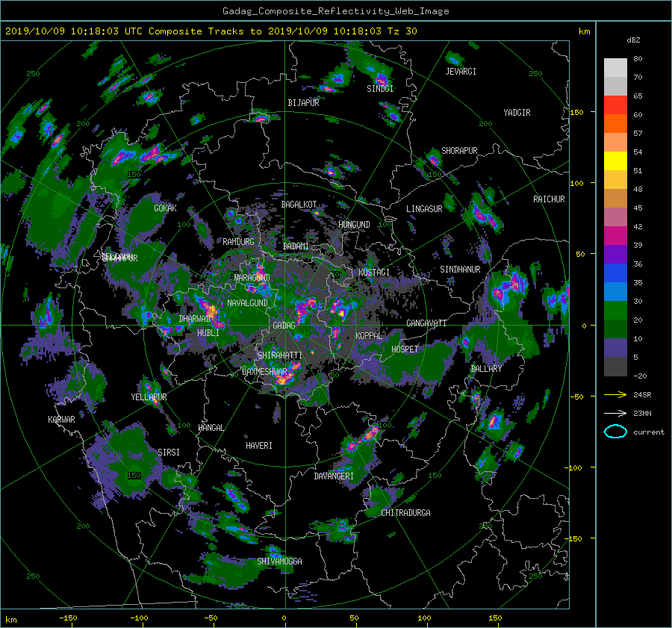Viewport: 672px width, 628px height.
Task: Click the UTC Composite Tracks timestamp header
Action: coord(211,31)
